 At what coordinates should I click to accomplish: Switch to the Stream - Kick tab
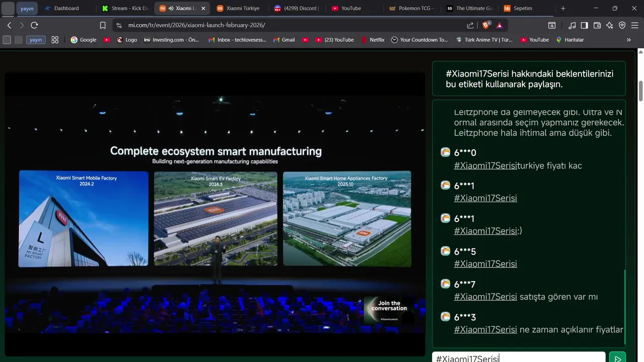click(125, 8)
